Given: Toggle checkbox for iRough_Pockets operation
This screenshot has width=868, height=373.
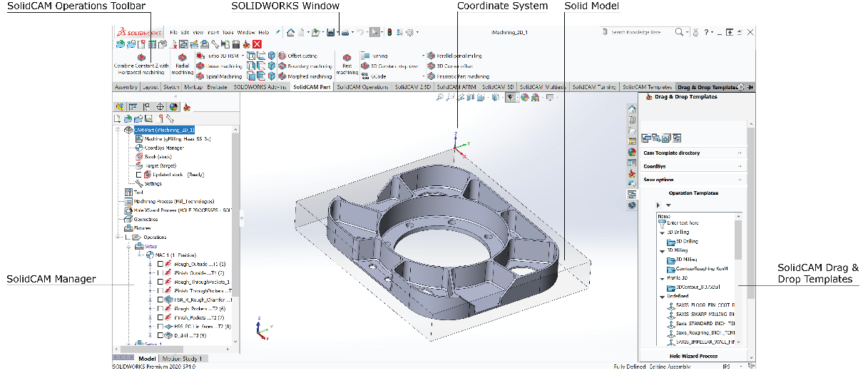Looking at the screenshot, I should [160, 308].
